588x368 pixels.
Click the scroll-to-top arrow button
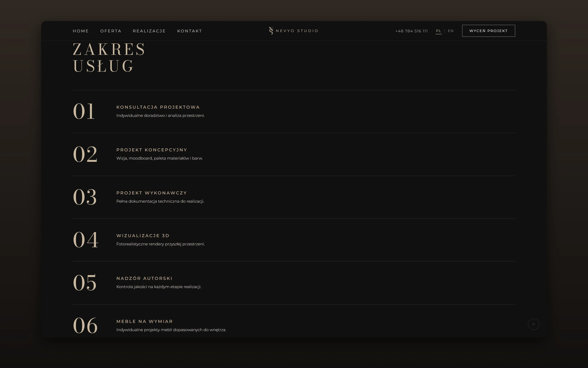coord(533,324)
